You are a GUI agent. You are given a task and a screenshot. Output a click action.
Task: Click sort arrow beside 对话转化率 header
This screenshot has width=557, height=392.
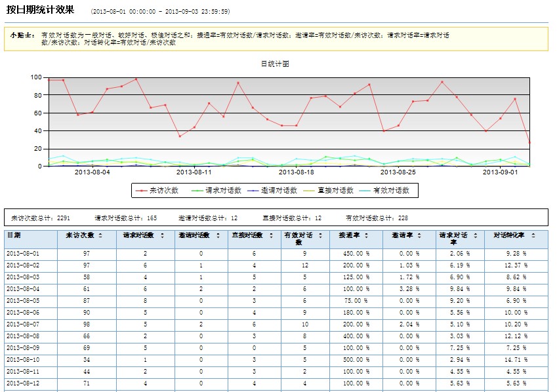[x=533, y=235]
